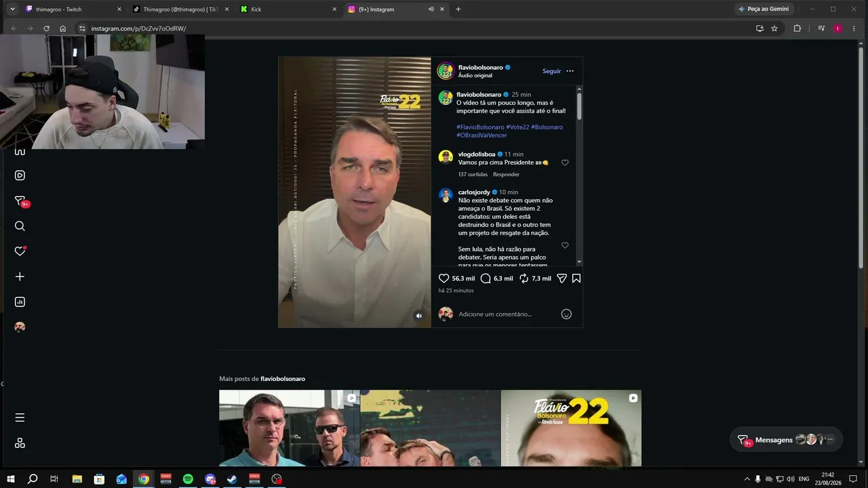Expand system tray hidden icons arrow

point(747,479)
